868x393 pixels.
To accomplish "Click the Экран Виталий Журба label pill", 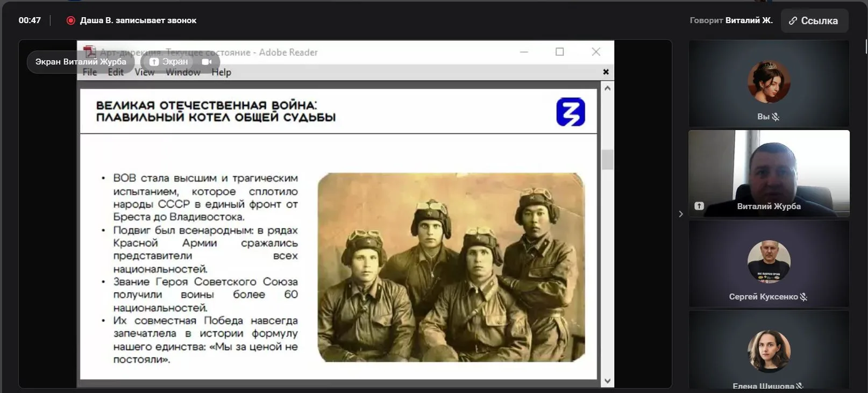I will 81,62.
